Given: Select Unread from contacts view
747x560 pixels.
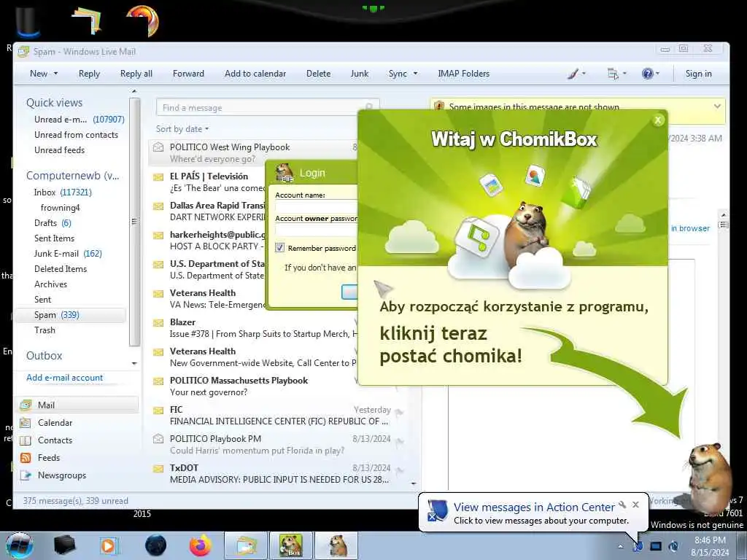Looking at the screenshot, I should click(76, 135).
